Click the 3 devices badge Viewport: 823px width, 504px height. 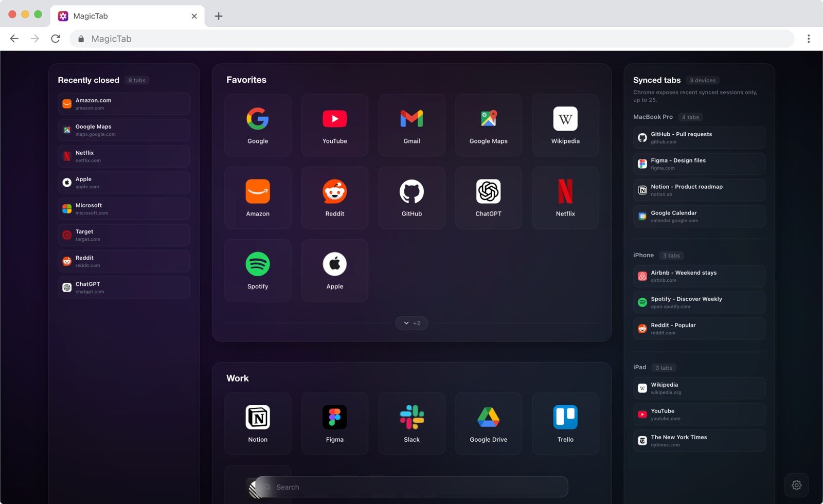pyautogui.click(x=703, y=80)
